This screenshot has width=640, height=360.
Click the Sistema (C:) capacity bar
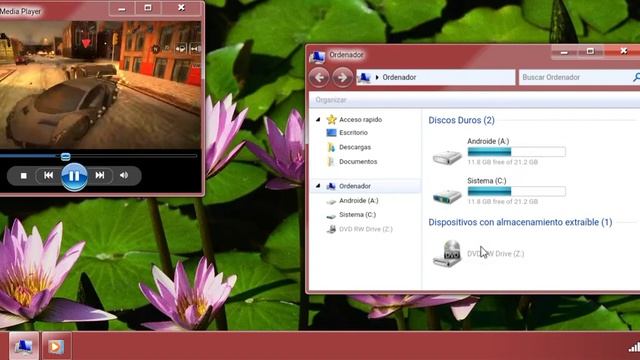tap(517, 191)
